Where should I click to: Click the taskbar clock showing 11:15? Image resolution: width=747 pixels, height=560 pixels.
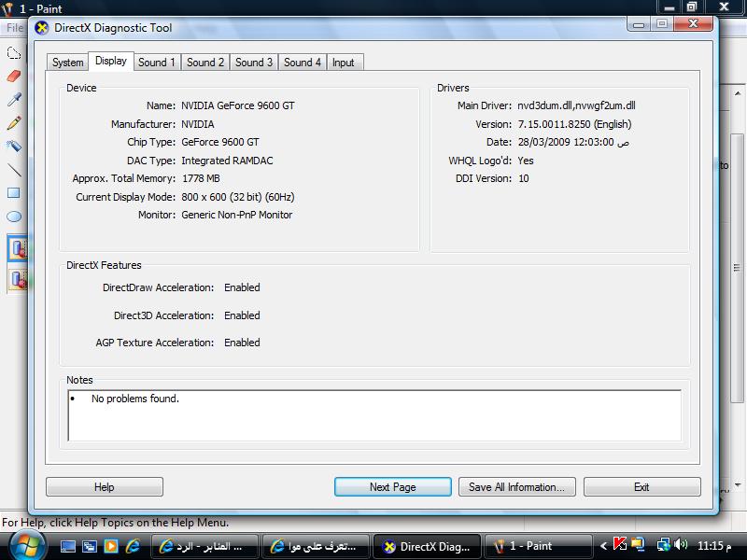[714, 546]
